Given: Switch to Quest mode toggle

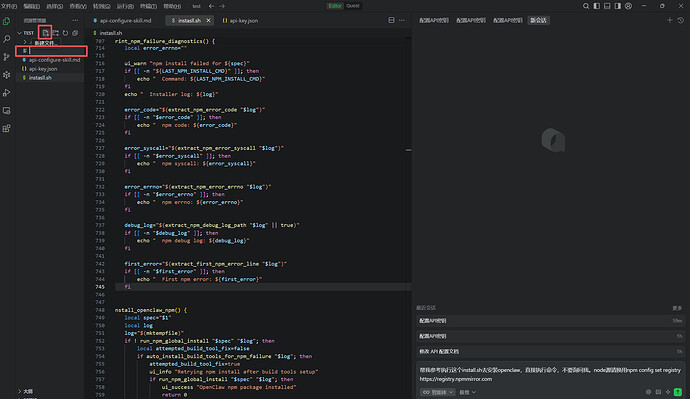Looking at the screenshot, I should point(352,6).
